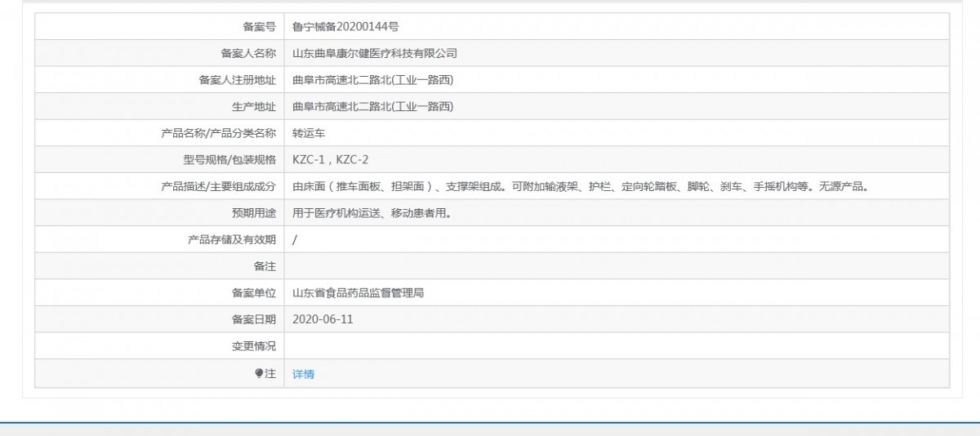Click the 备案单位 label
Screen dimensions: 980x436
254,293
